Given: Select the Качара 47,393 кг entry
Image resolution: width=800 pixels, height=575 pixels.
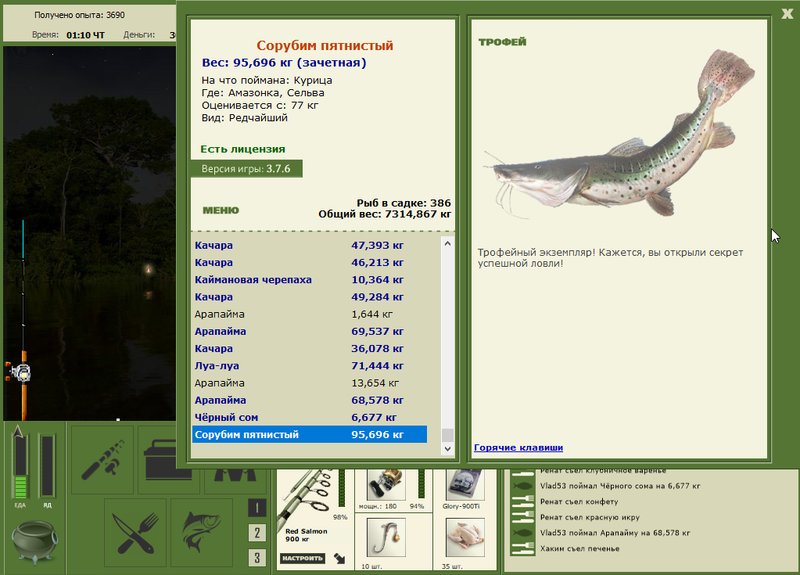Looking at the screenshot, I should (309, 245).
